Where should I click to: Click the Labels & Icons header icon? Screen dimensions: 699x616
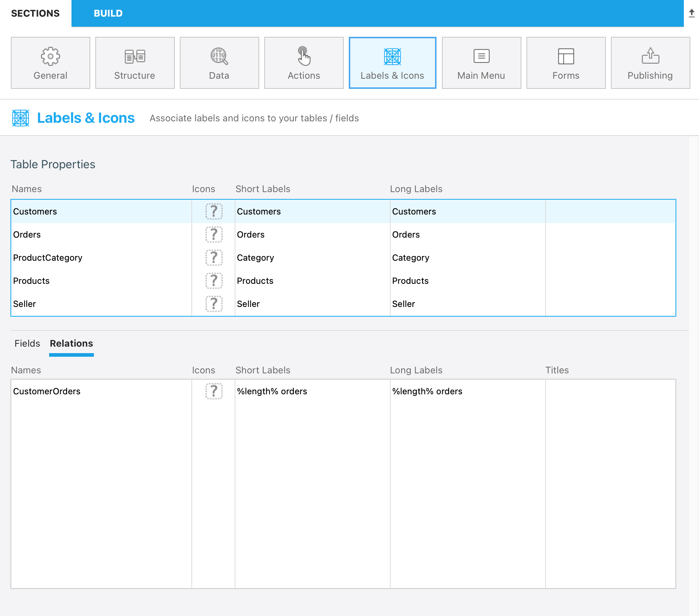(x=21, y=118)
